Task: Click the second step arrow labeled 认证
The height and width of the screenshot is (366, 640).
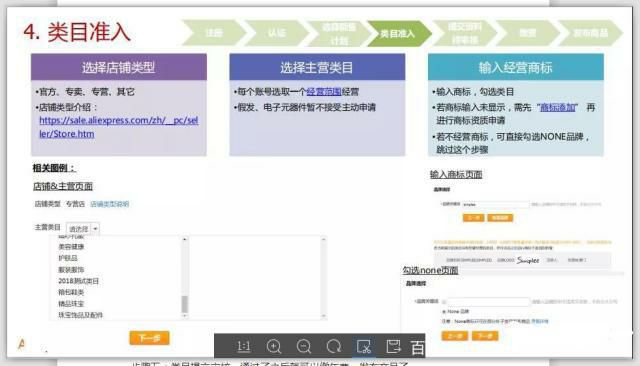Action: click(x=276, y=33)
